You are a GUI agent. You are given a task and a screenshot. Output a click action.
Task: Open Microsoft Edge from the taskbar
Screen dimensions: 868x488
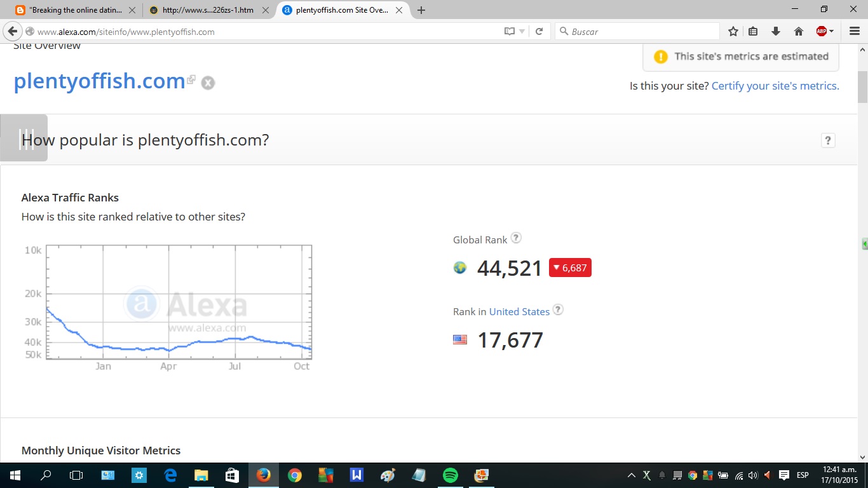[170, 475]
